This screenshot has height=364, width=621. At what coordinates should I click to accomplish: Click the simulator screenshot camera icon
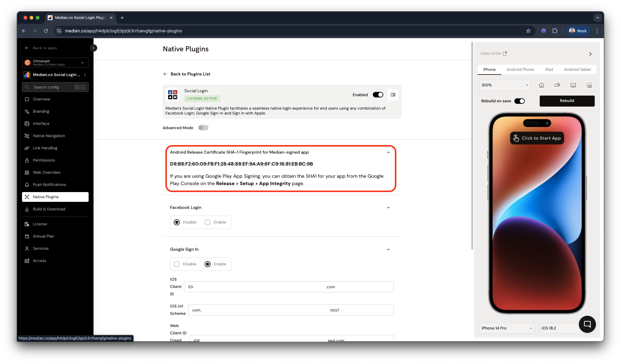[589, 85]
